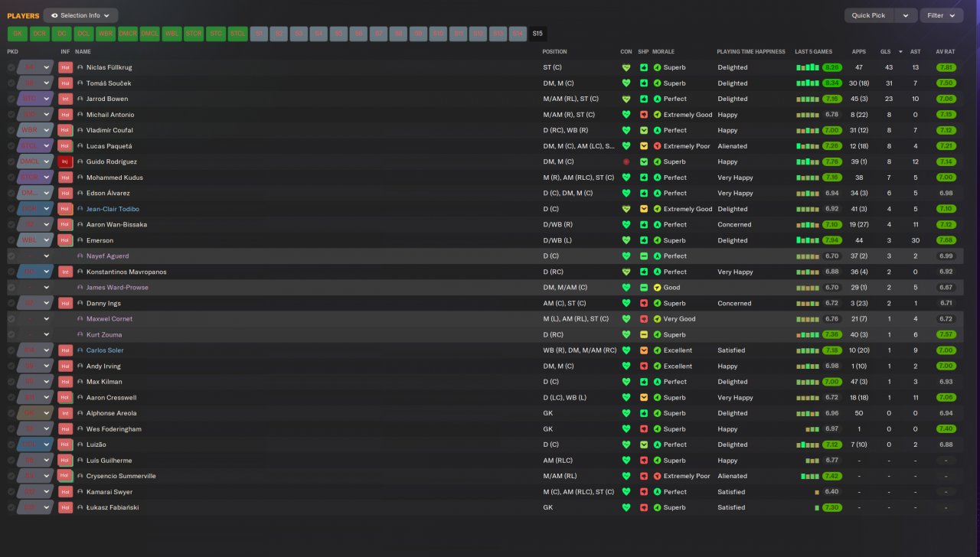Click the condition heart icon for Niclas Füllkrug

[x=626, y=67]
